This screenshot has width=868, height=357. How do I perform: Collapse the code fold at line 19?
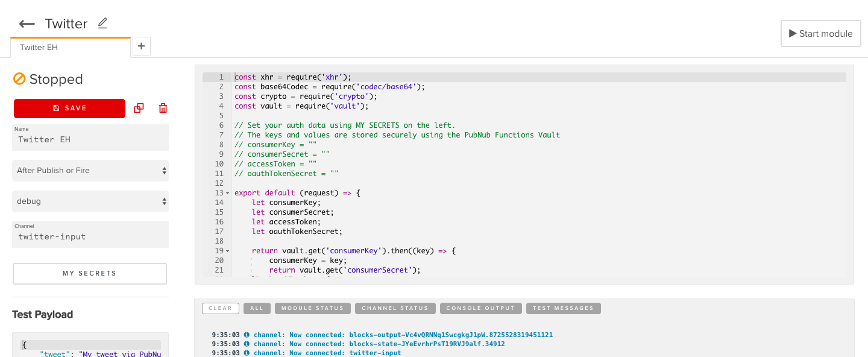pyautogui.click(x=227, y=251)
